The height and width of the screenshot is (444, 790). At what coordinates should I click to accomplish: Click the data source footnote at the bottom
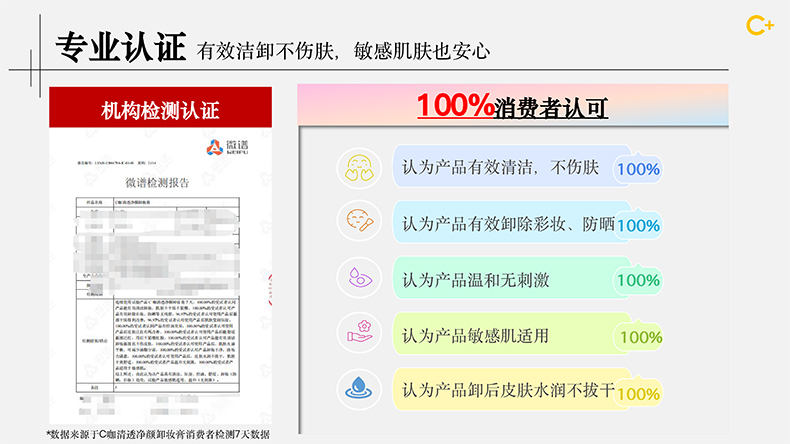(x=157, y=434)
